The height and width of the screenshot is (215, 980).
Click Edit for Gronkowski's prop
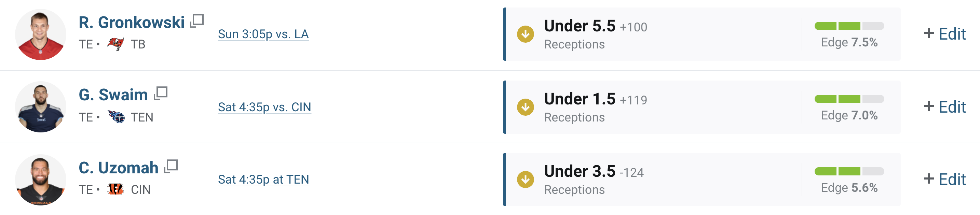(944, 34)
